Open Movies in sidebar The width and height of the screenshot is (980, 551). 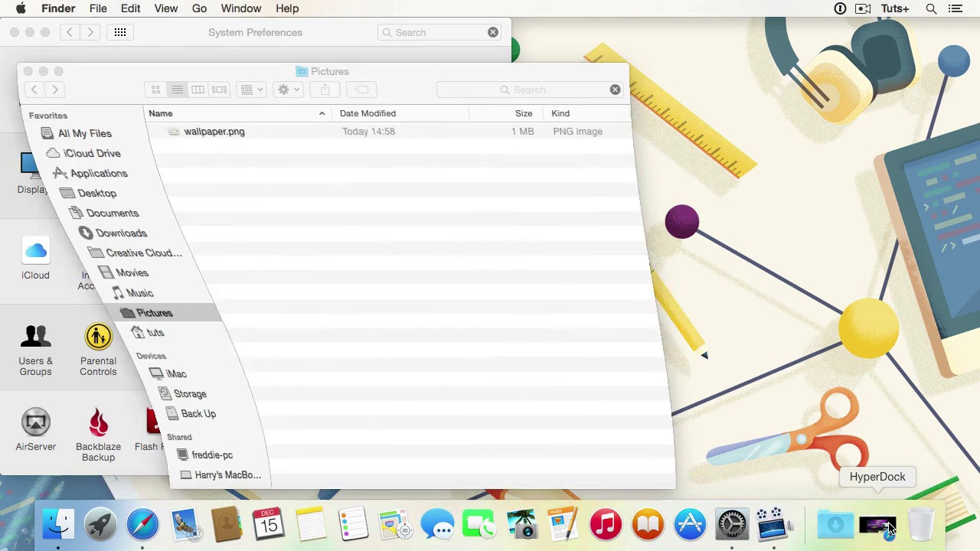[x=123, y=272]
